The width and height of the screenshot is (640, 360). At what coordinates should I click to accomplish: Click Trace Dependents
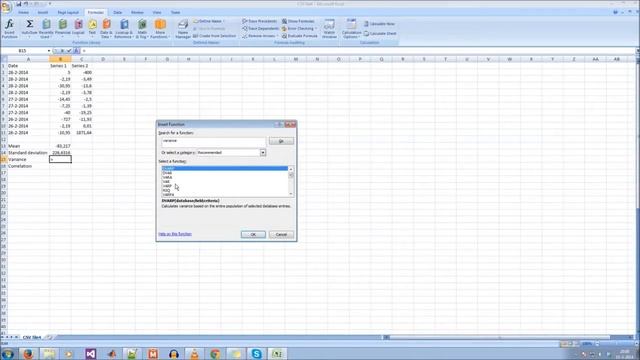260,29
